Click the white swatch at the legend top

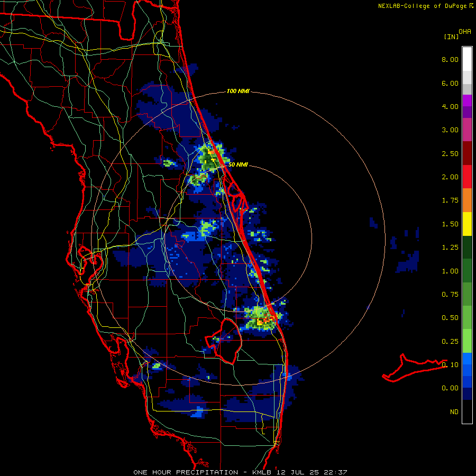point(467,59)
